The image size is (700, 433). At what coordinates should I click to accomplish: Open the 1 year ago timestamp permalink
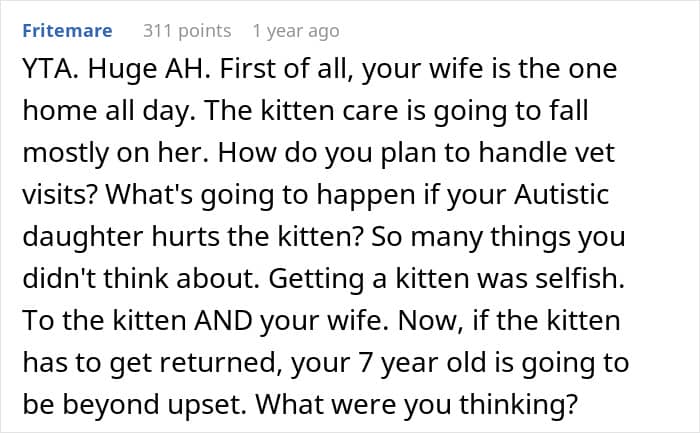pos(296,31)
